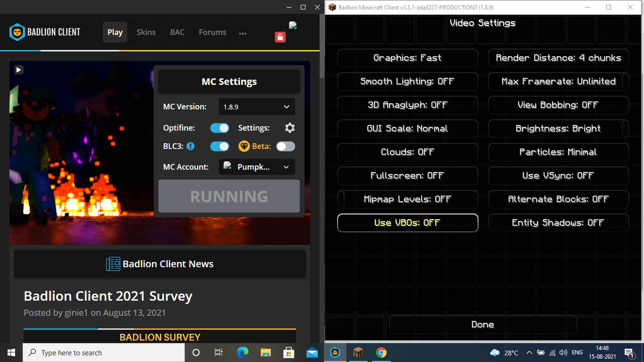Toggle View Bobbing: OFF option
The width and height of the screenshot is (644, 362).
pos(558,105)
